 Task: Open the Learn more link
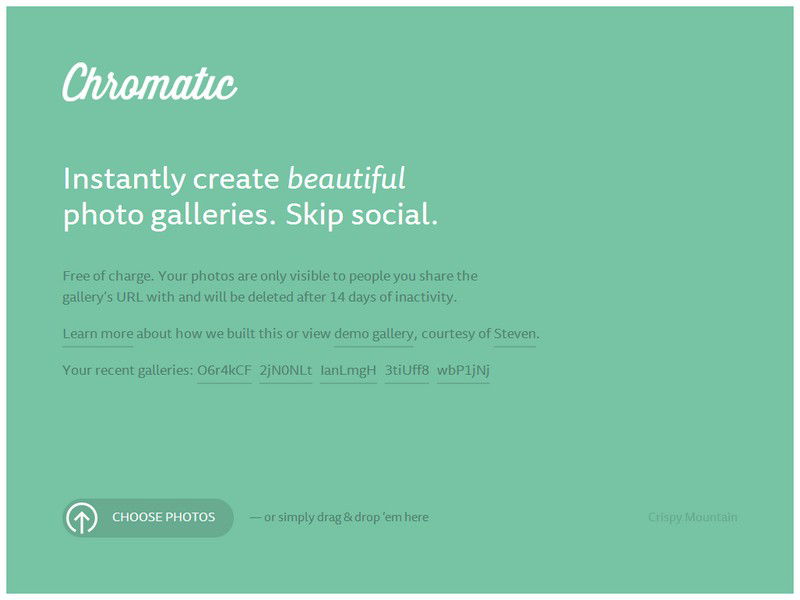click(97, 334)
